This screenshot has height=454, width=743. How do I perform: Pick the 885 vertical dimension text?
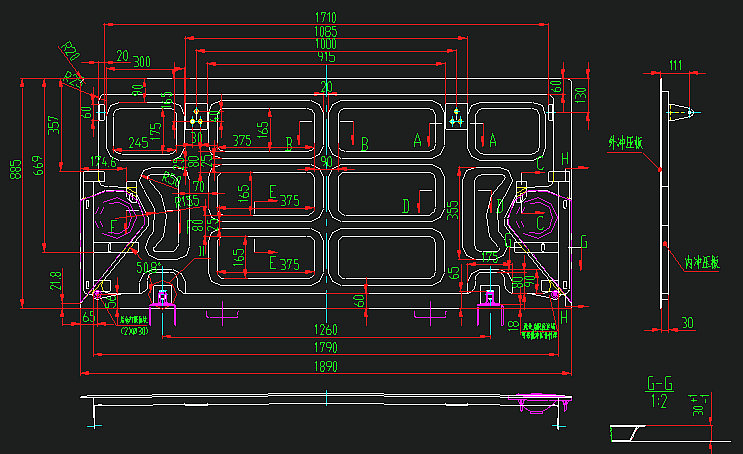tap(16, 172)
